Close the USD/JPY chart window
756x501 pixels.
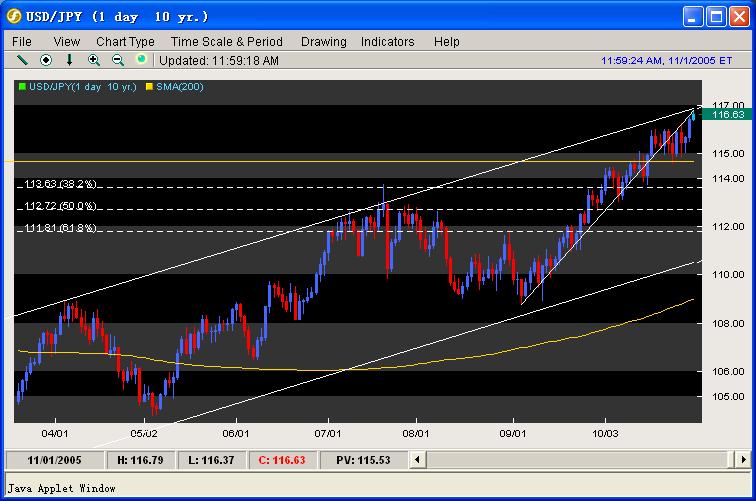pyautogui.click(x=739, y=17)
